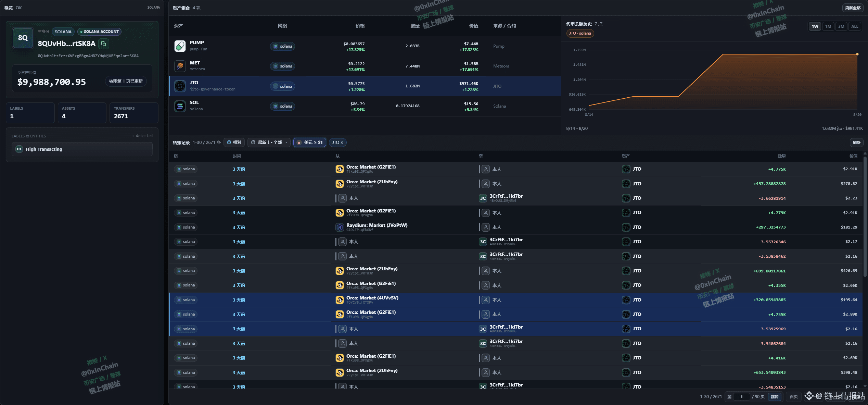Click the Orca icon on the +653.54093843 row
Image resolution: width=868 pixels, height=405 pixels.
340,372
